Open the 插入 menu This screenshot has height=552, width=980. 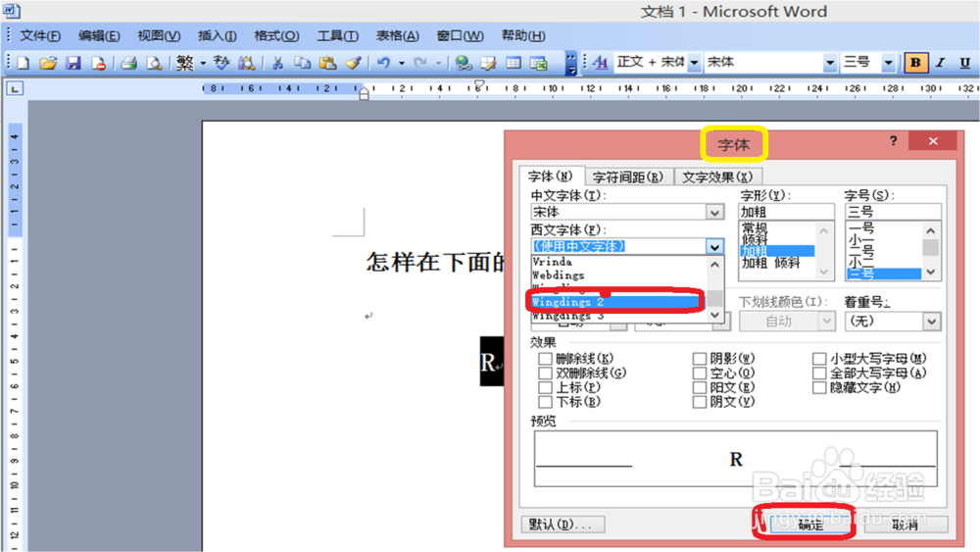[217, 35]
